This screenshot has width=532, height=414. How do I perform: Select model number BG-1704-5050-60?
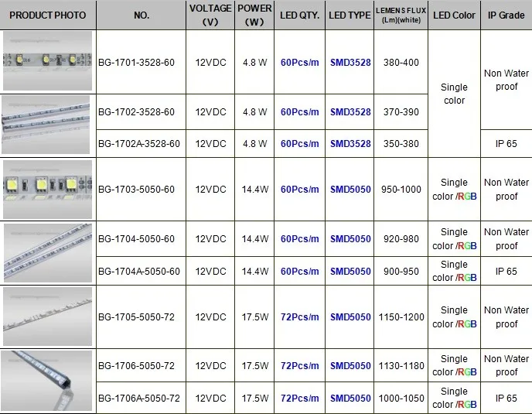137,239
